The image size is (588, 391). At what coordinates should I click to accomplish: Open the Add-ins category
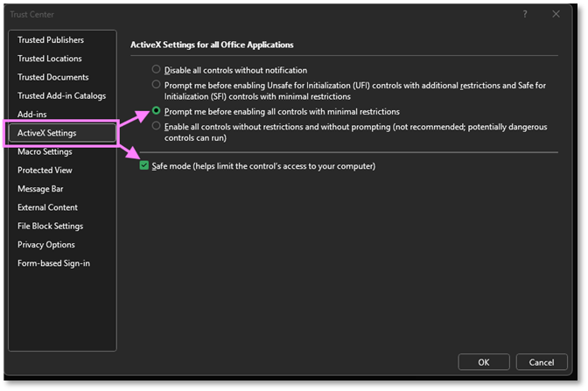33,115
